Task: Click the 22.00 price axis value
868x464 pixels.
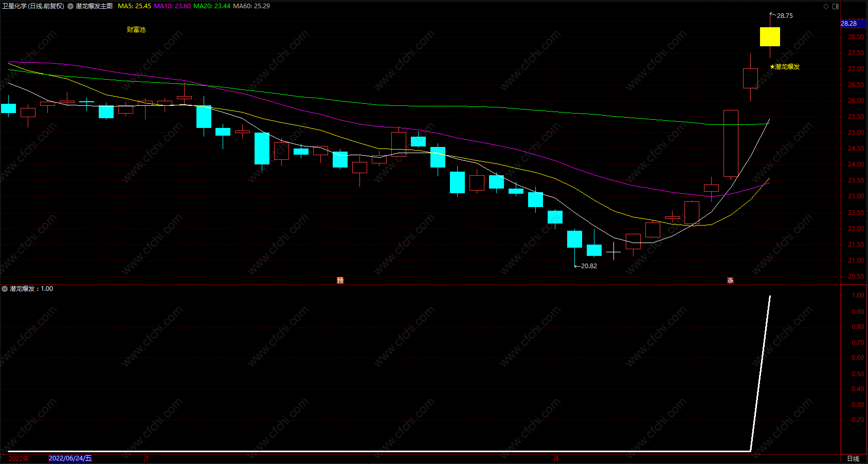Action: [x=856, y=229]
